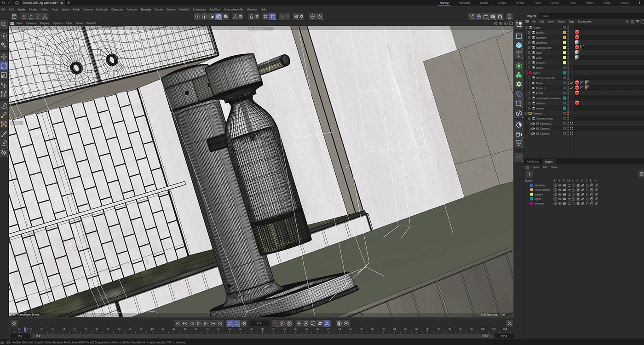Toggle X axis lock
This screenshot has width=644, height=345.
pyautogui.click(x=24, y=17)
